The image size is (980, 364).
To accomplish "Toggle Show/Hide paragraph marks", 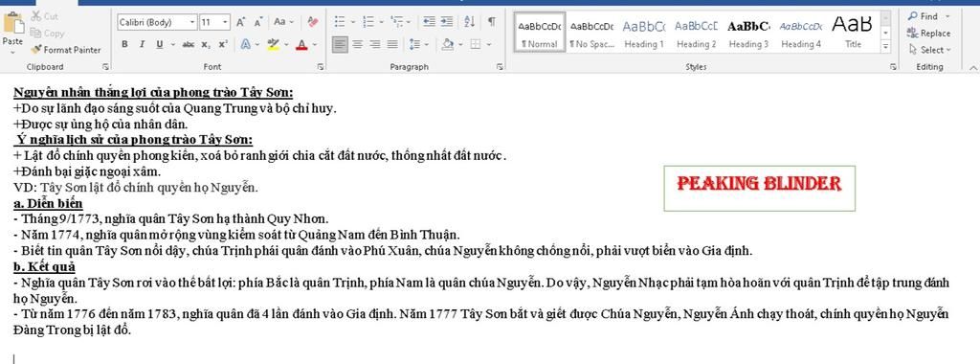I will pos(492,22).
